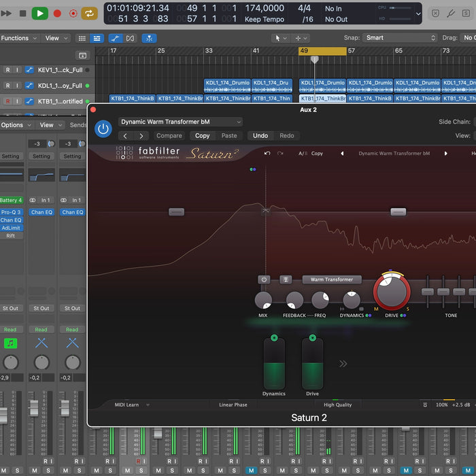
Task: Click the FEEDBACK knob
Action: pyautogui.click(x=294, y=301)
